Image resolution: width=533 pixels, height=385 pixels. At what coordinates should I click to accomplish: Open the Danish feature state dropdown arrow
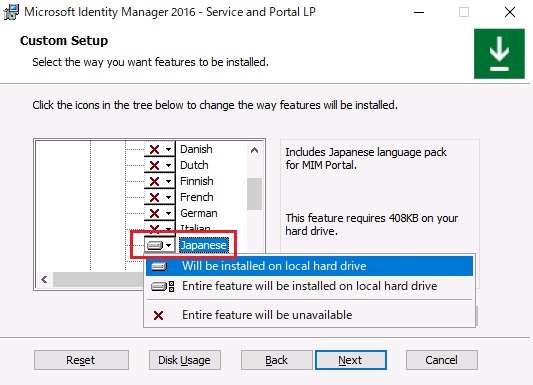(169, 150)
